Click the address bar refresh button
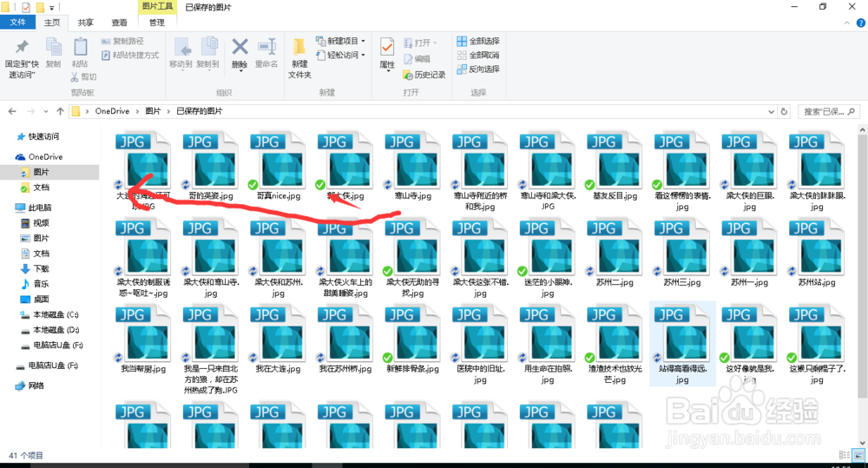The width and height of the screenshot is (868, 468). pos(784,111)
